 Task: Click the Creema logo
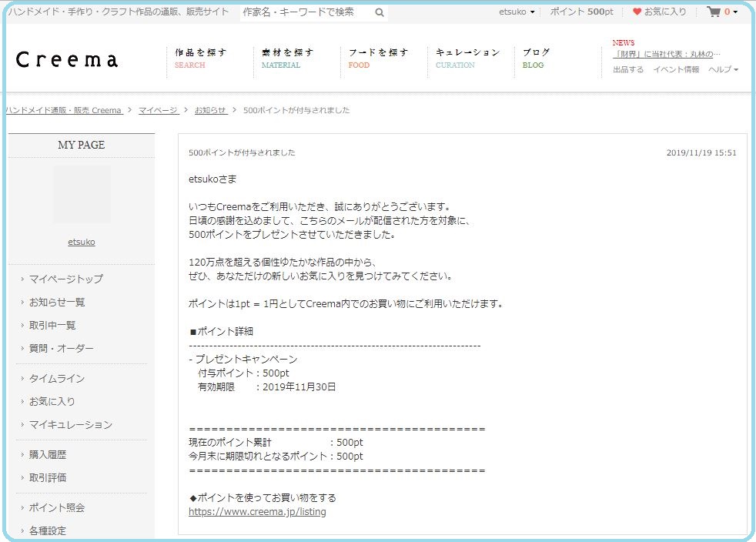pos(67,60)
